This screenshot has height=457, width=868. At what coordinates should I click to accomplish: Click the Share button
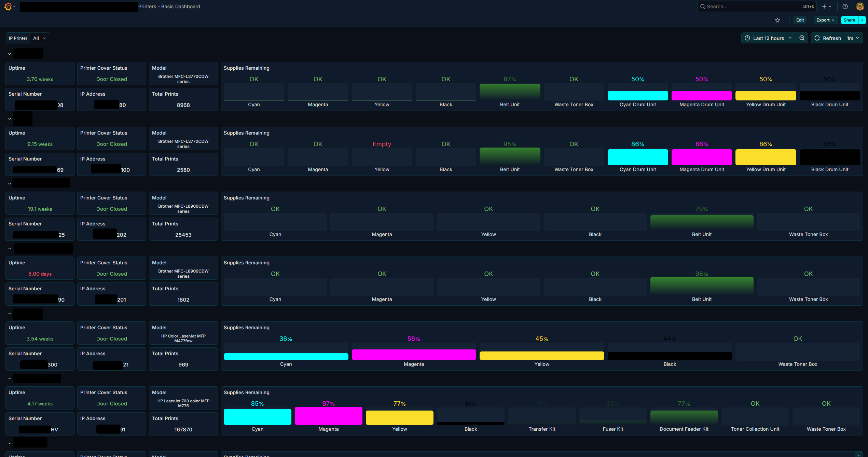click(x=849, y=20)
